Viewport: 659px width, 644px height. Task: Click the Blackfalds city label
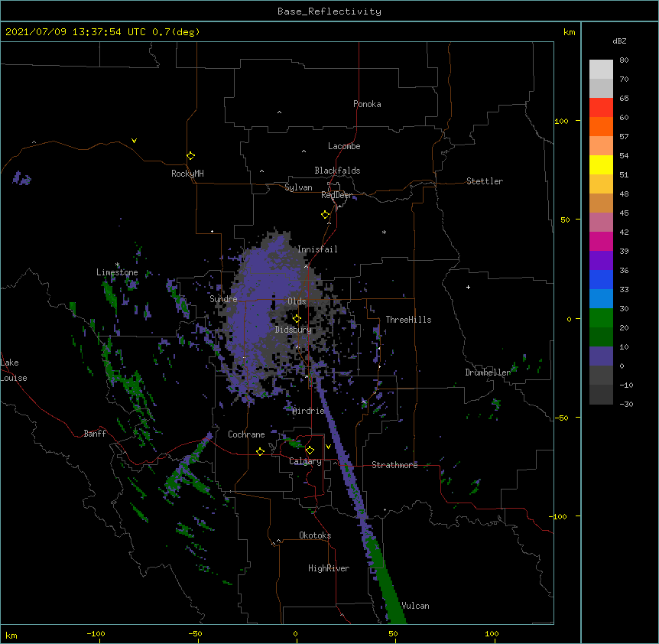(x=337, y=171)
